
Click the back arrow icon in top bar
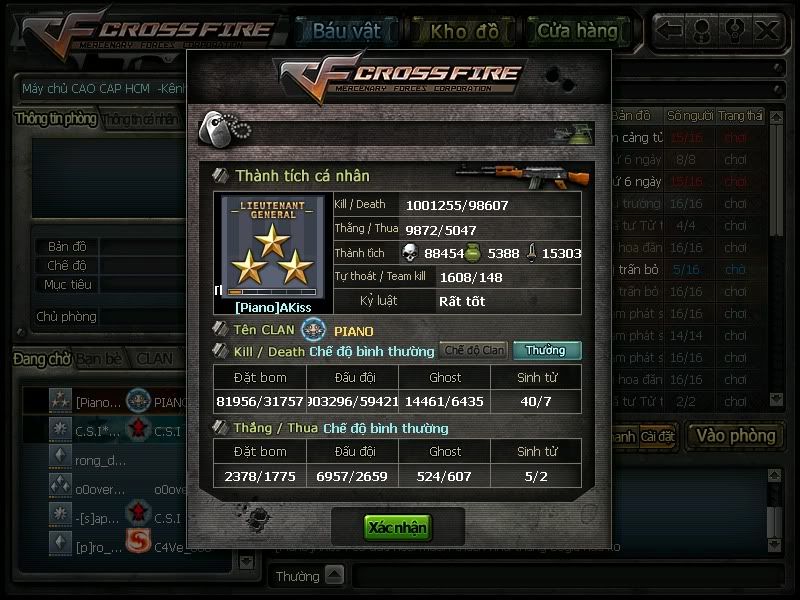click(x=670, y=31)
